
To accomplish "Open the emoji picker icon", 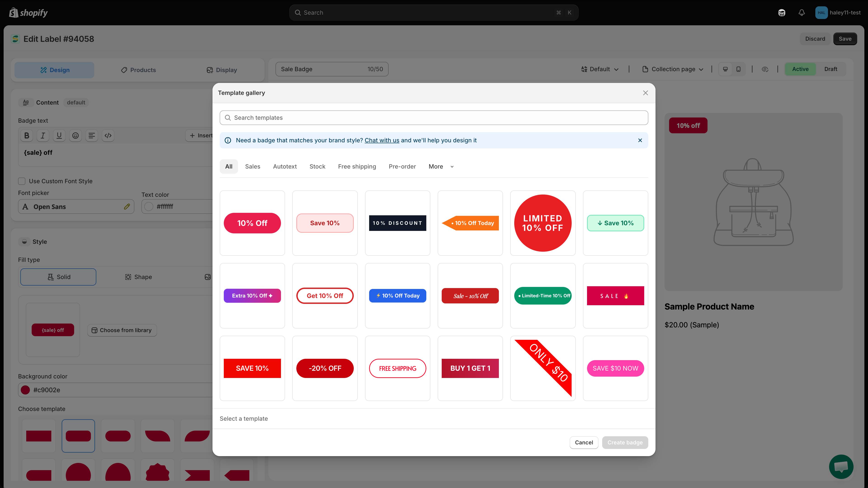I will (75, 135).
